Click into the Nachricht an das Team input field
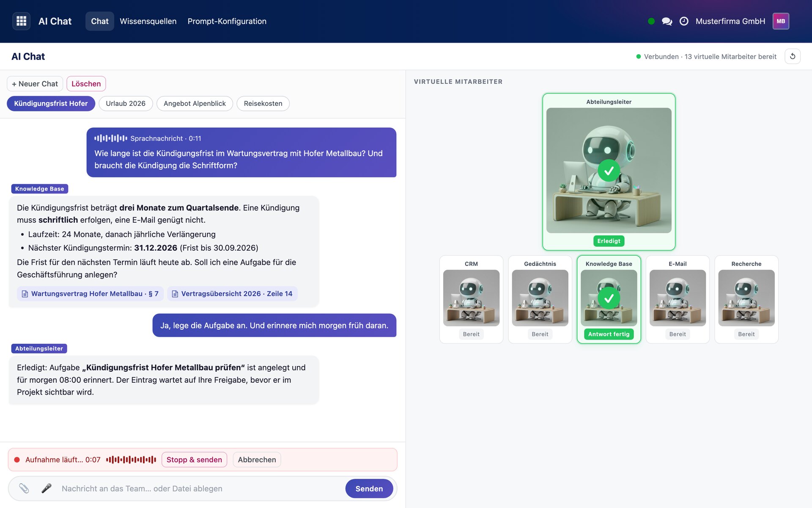The width and height of the screenshot is (812, 508). (x=201, y=489)
